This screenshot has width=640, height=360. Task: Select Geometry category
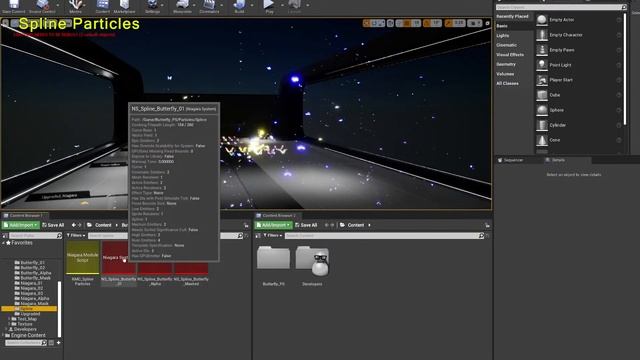tap(506, 64)
